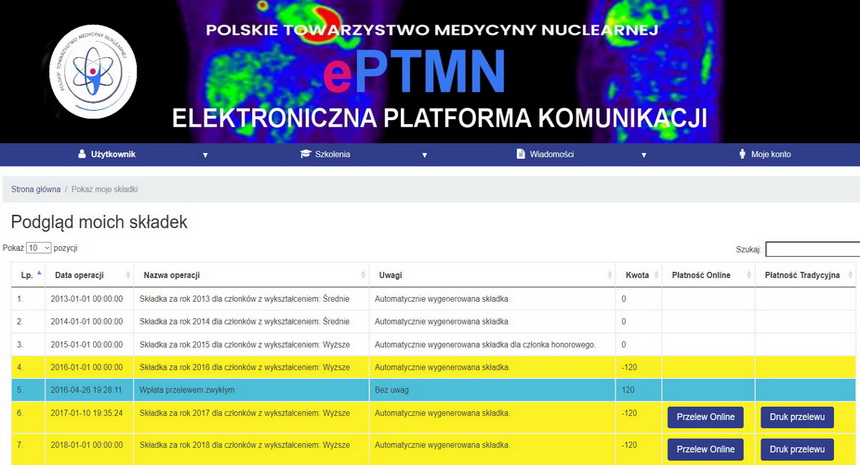Image resolution: width=860 pixels, height=465 pixels.
Task: Open the Pokaż entries count dropdown
Action: click(38, 248)
